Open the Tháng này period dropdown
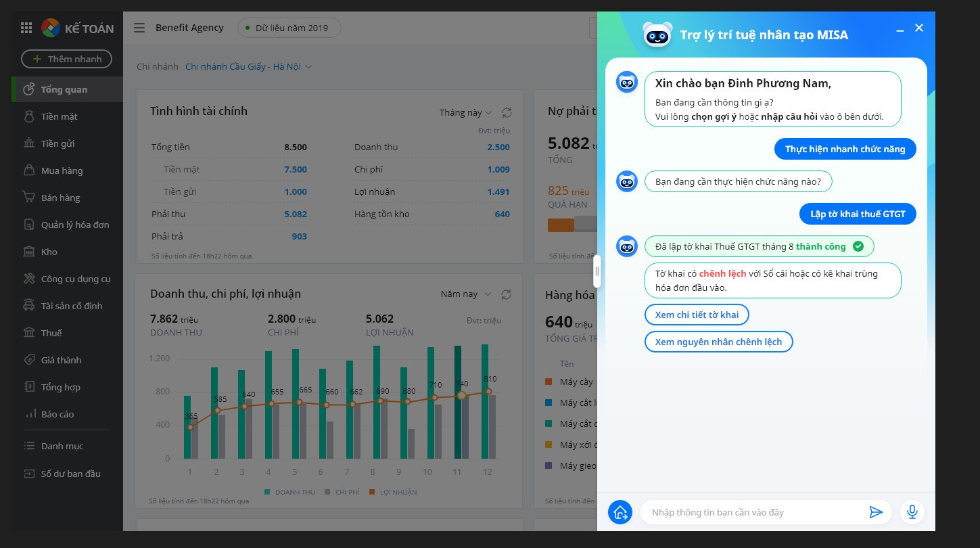Image resolution: width=980 pixels, height=548 pixels. 465,112
